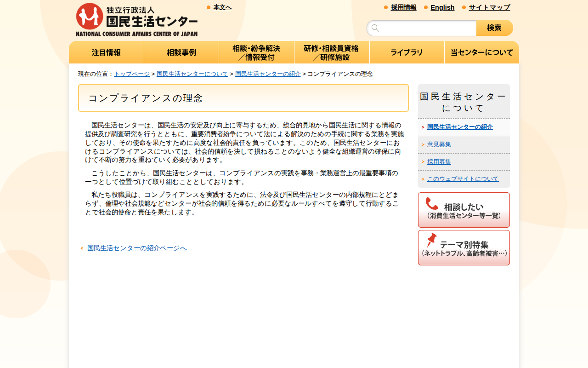Image resolution: width=588 pixels, height=368 pixels.
Task: Jump to main content via 本文へ
Action: pos(222,7)
